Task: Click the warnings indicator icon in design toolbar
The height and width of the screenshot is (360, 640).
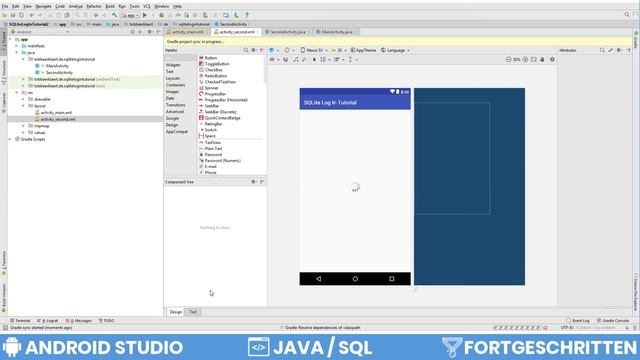Action: (552, 60)
